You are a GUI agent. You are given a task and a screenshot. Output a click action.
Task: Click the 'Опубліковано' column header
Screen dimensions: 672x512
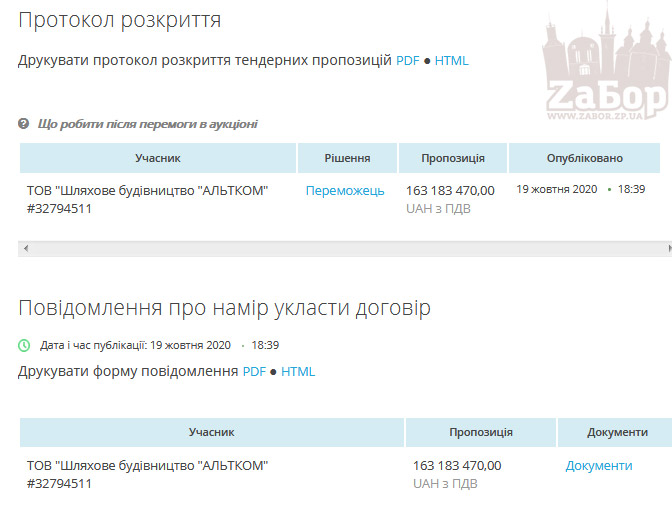[584, 158]
